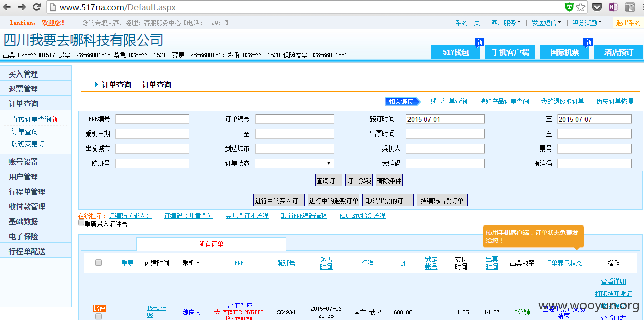The height and width of the screenshot is (320, 644).
Task: Click the 清除条件 button
Action: 389,180
